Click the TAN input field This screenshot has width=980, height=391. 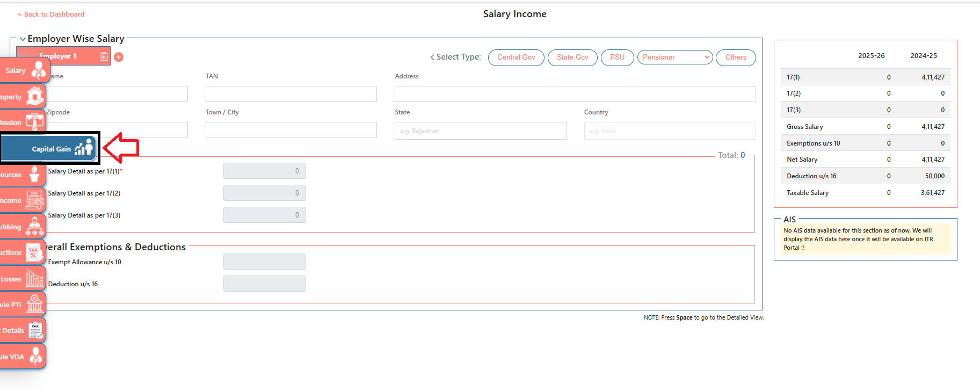click(x=291, y=94)
